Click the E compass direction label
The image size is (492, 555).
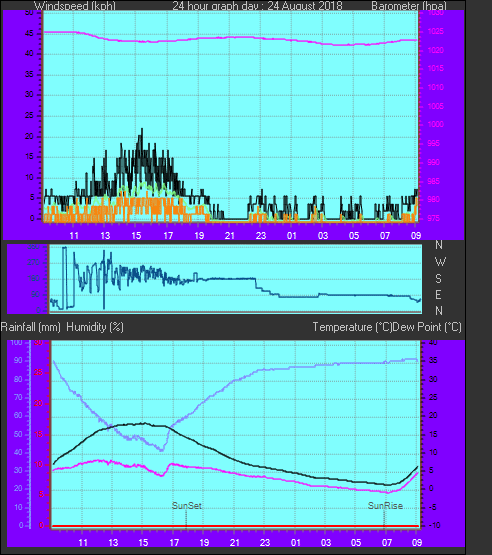(438, 294)
